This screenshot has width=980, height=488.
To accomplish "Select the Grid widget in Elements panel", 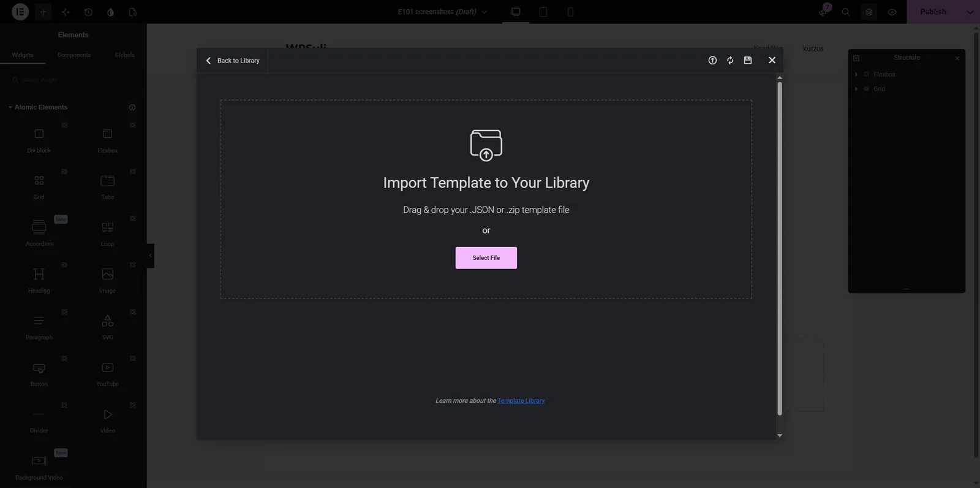I will 39,186.
